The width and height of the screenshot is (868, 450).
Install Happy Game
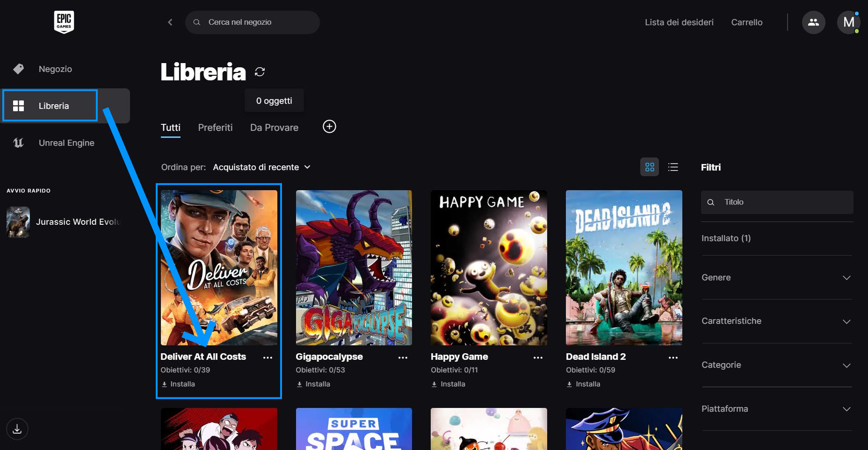coord(448,384)
